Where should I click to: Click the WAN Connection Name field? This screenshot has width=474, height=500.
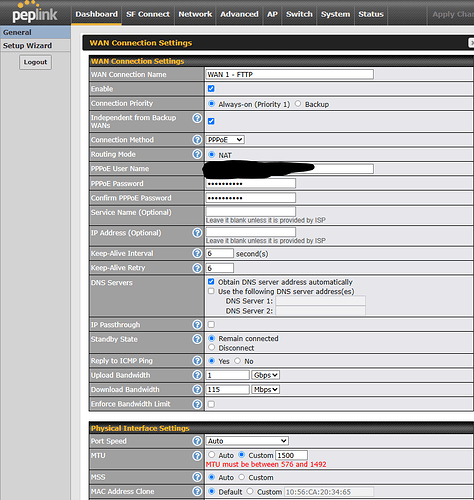pos(290,74)
